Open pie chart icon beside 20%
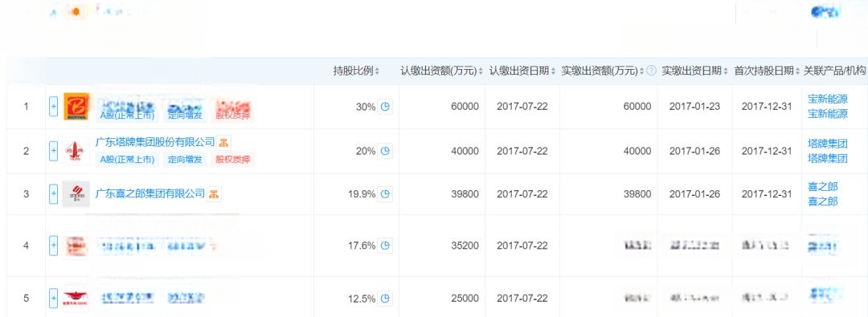Screen dimensions: 868x317 pos(385,151)
